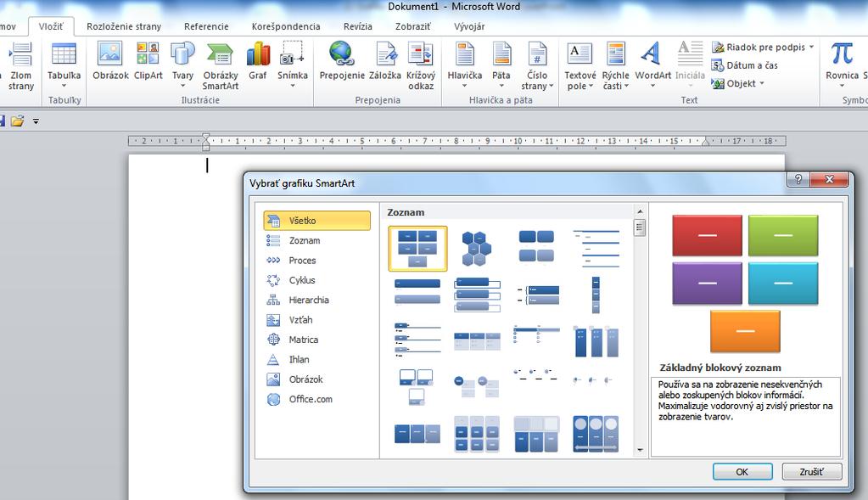This screenshot has width=868, height=500.
Task: Confirm with the OK button
Action: pos(742,472)
